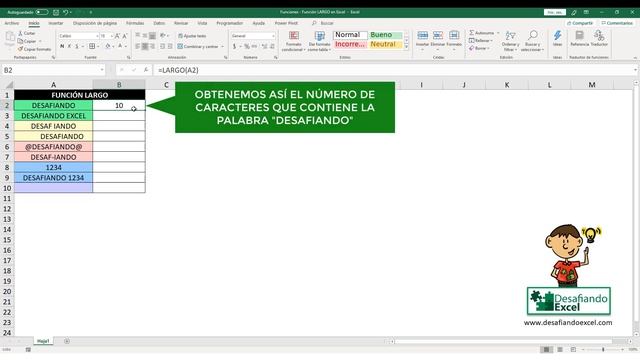Image resolution: width=640 pixels, height=360 pixels.
Task: Click the Copiar button
Action: coord(28,41)
